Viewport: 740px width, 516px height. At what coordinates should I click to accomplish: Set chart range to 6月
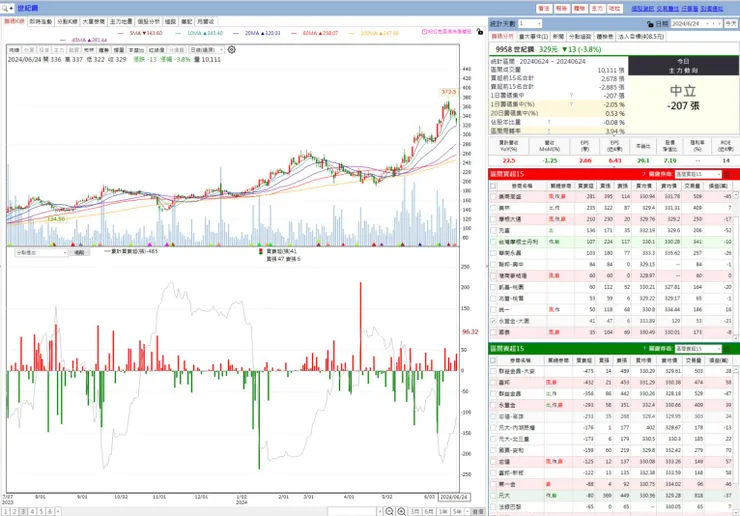[x=429, y=511]
